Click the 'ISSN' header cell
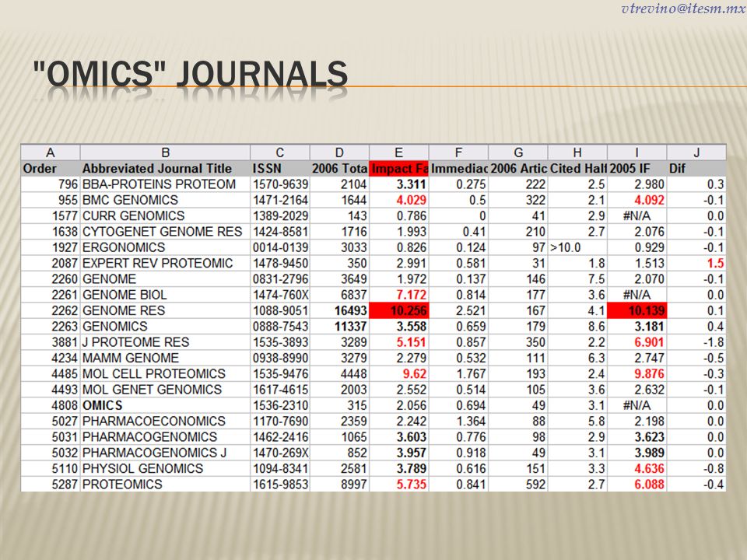This screenshot has width=747, height=560. click(280, 169)
